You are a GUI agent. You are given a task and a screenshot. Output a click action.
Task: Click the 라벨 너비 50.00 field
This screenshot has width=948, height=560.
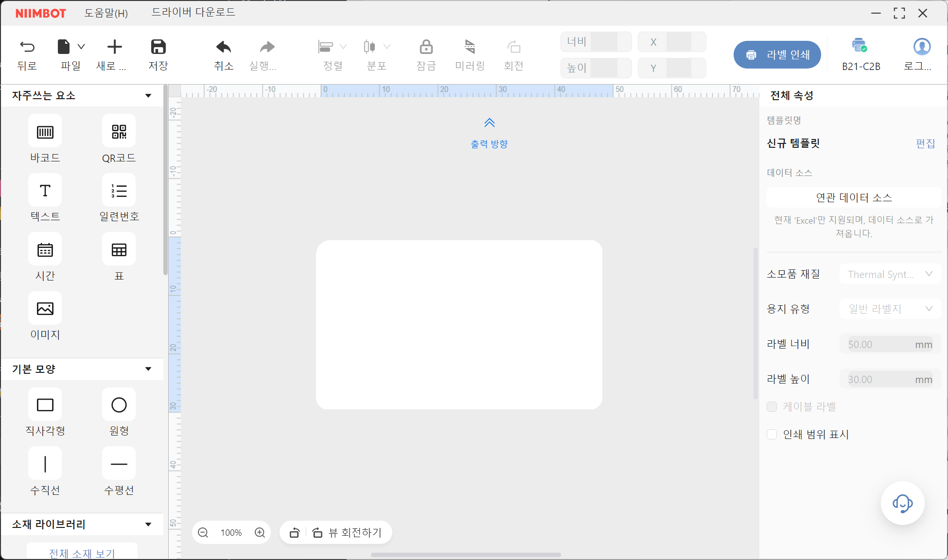[x=890, y=344]
